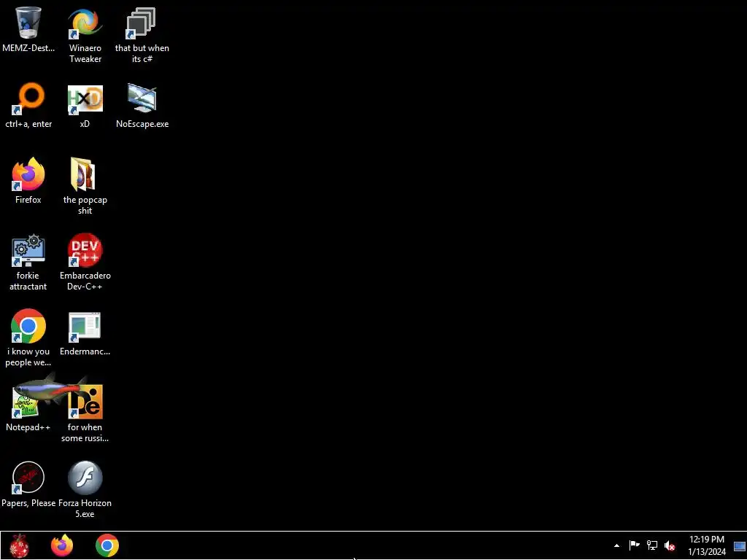Open the Action Center flag icon
747x560 pixels.
(x=634, y=545)
